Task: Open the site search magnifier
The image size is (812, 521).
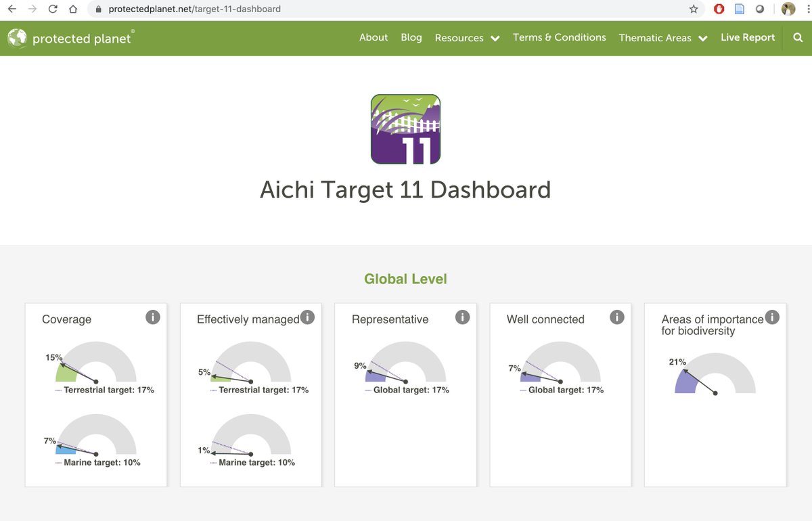Action: click(x=798, y=38)
